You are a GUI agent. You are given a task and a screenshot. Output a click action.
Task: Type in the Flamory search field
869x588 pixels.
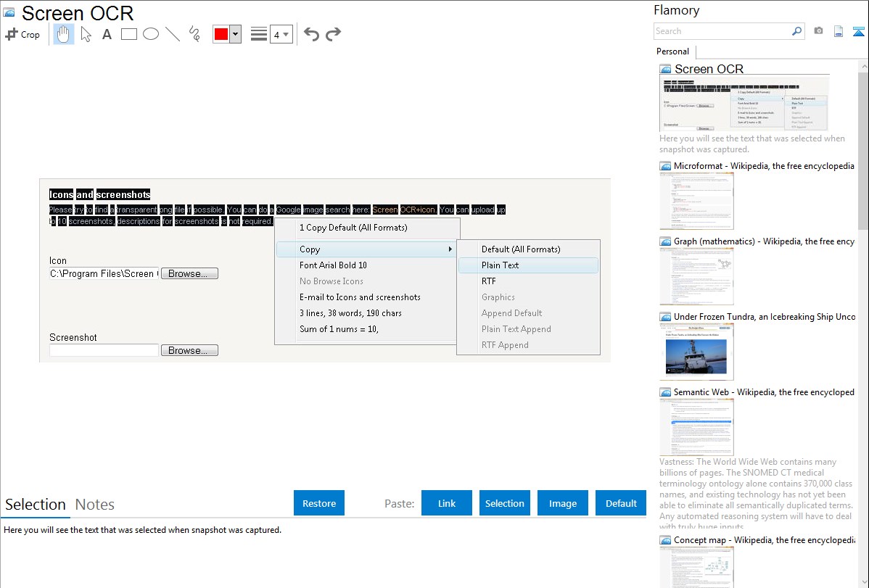point(722,31)
